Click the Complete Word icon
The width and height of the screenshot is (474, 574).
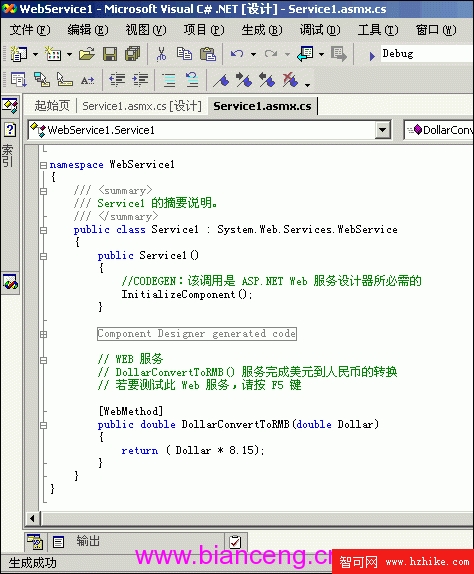click(x=87, y=80)
